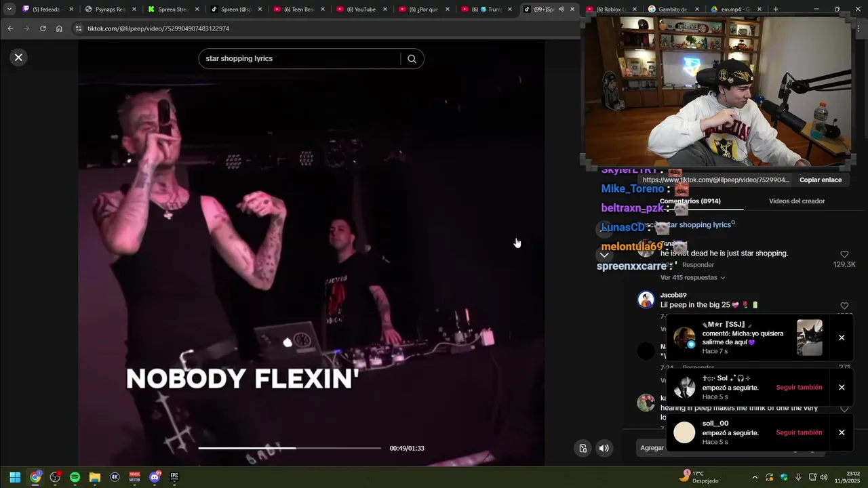Like Jacob89's 'Lil peep in the big 25' comment
The image size is (868, 488).
click(x=844, y=306)
